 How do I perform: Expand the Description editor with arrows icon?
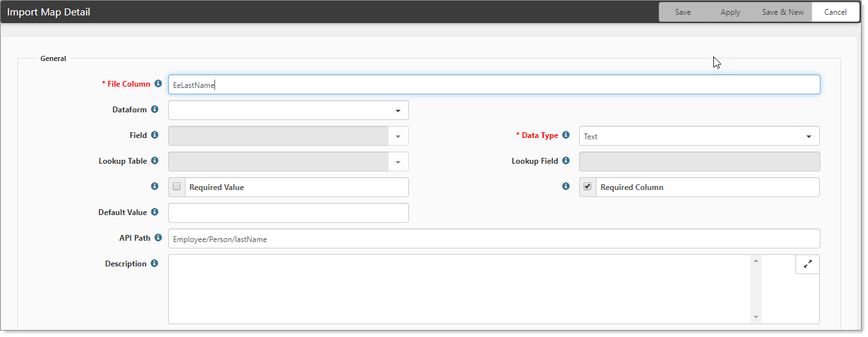808,264
